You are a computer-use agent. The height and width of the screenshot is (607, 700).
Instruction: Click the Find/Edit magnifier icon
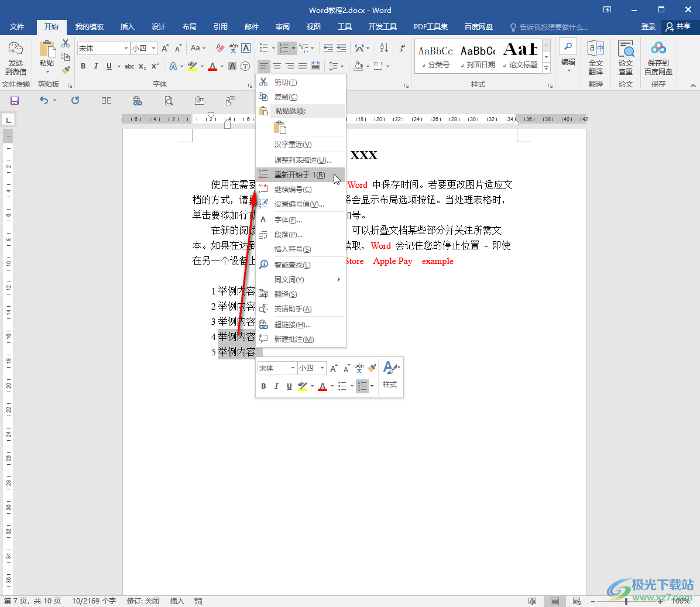(568, 47)
